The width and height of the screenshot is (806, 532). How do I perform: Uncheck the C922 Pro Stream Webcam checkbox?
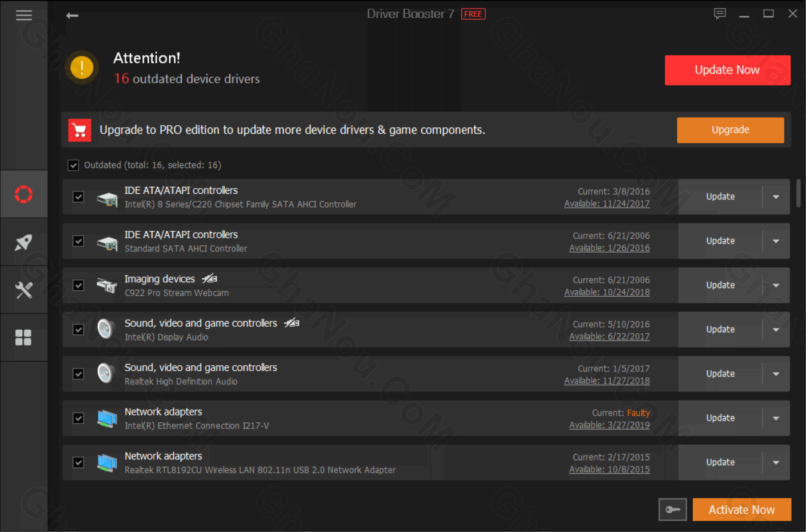point(78,285)
